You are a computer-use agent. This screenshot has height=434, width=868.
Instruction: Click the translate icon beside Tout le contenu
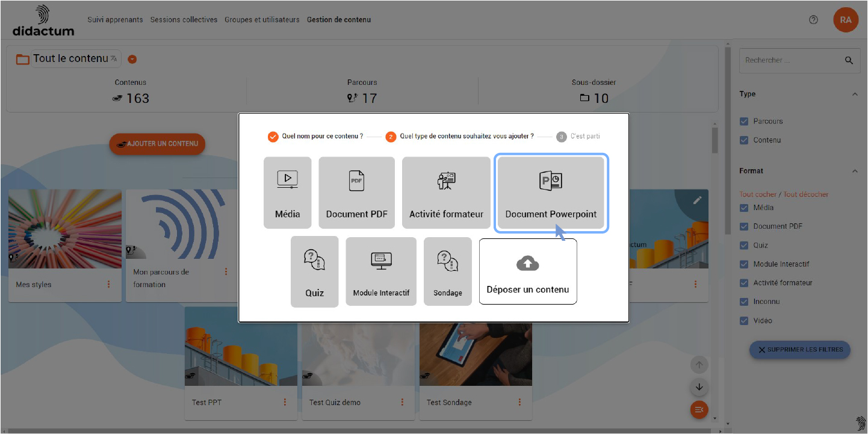pos(114,58)
